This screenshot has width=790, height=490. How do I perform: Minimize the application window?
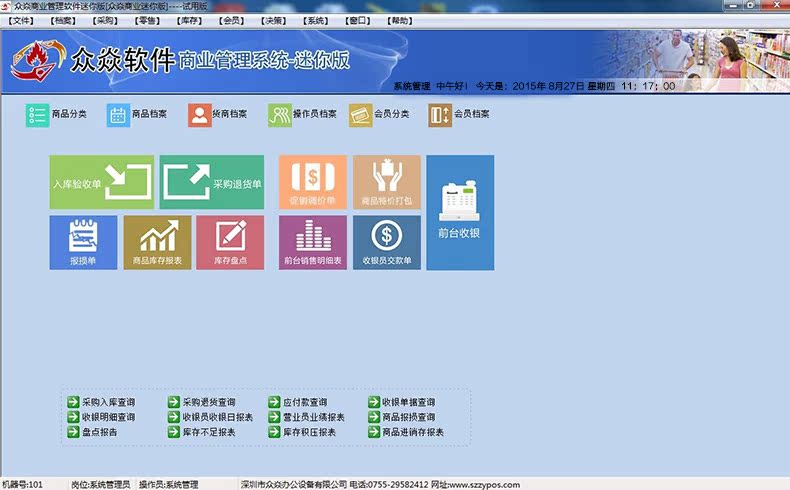pos(734,5)
